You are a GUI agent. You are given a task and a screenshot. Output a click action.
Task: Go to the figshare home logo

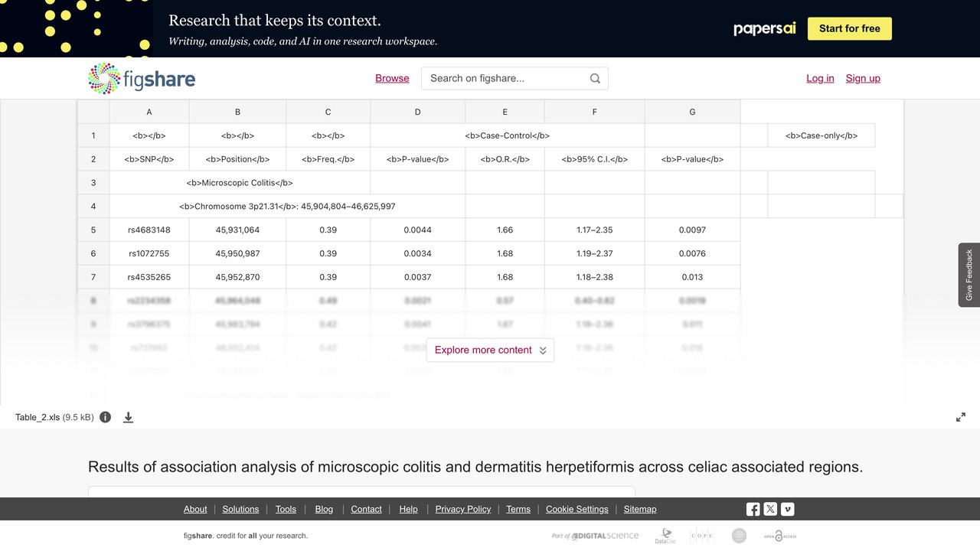point(142,78)
